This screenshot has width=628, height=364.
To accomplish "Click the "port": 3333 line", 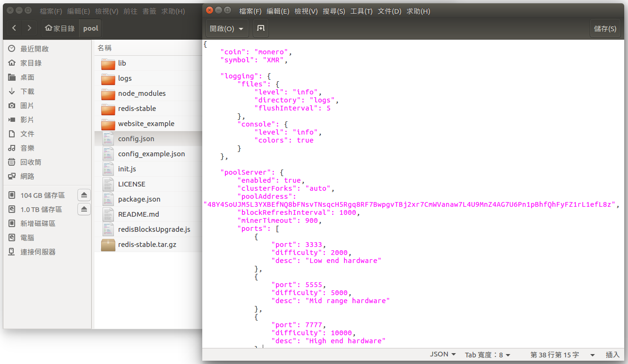I will (x=298, y=245).
